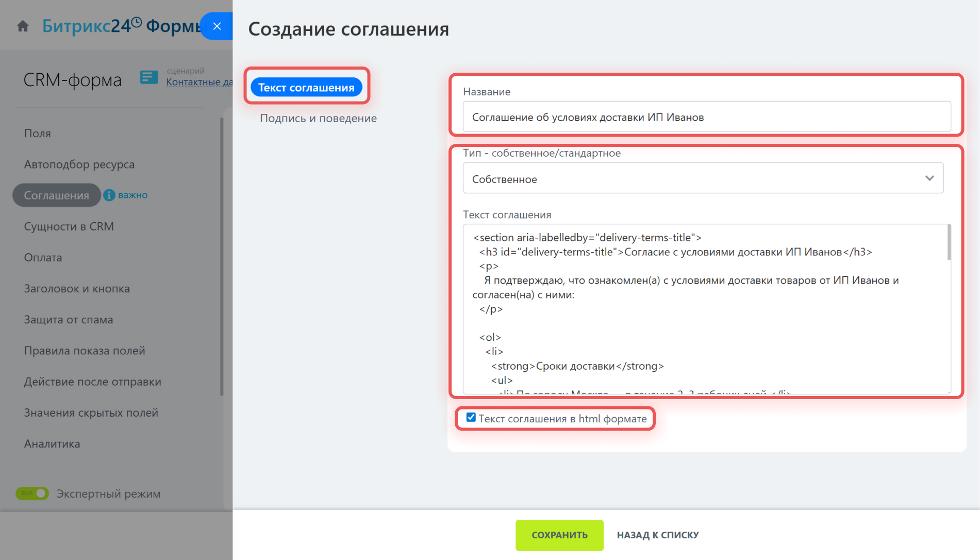980x560 pixels.
Task: Open the Контактные данные scenario link
Action: (x=199, y=82)
